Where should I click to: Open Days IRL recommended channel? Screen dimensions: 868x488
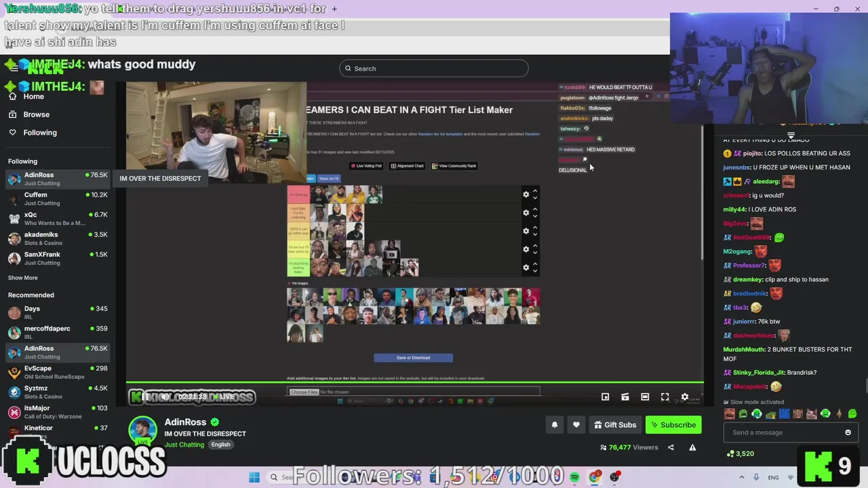pyautogui.click(x=57, y=312)
